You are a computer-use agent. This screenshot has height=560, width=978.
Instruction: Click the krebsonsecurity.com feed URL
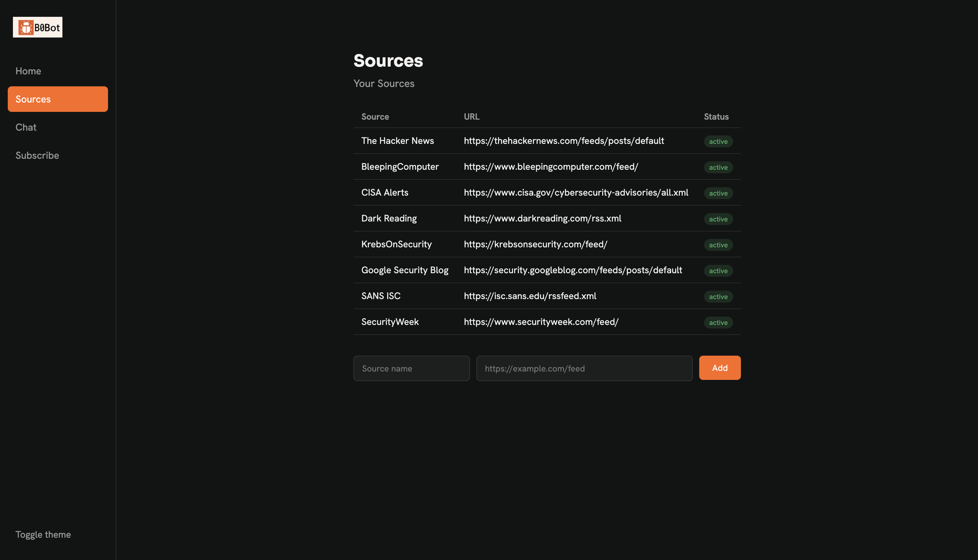536,244
